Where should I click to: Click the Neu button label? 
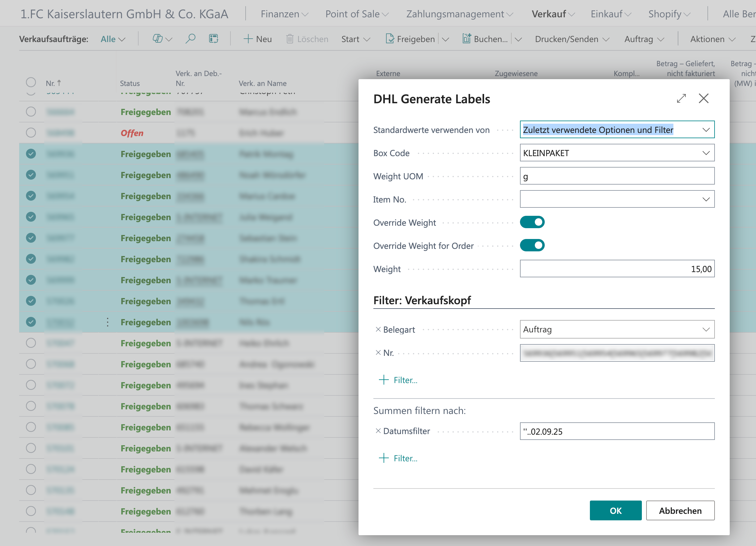264,39
